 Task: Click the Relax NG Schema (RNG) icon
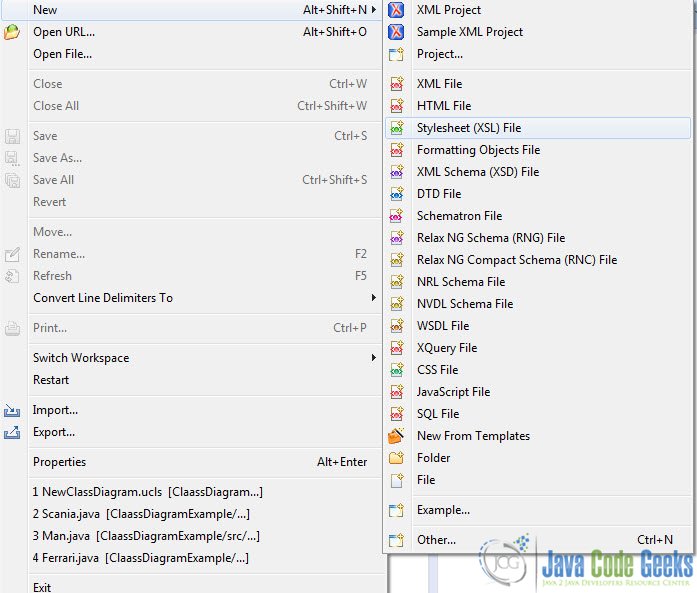[x=396, y=238]
